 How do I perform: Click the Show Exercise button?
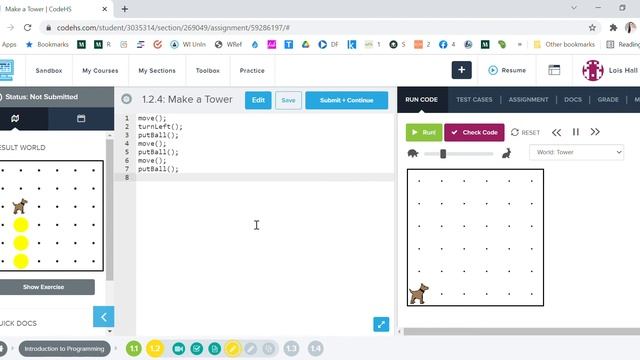point(44,287)
